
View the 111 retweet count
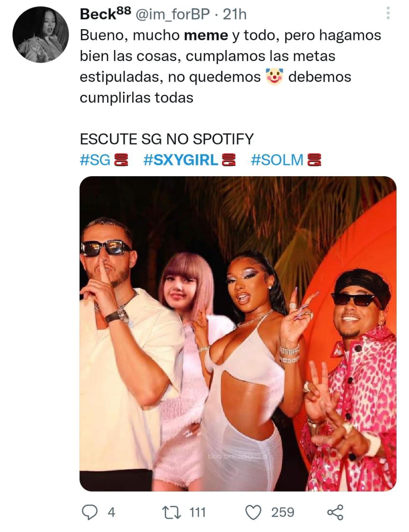point(197,512)
